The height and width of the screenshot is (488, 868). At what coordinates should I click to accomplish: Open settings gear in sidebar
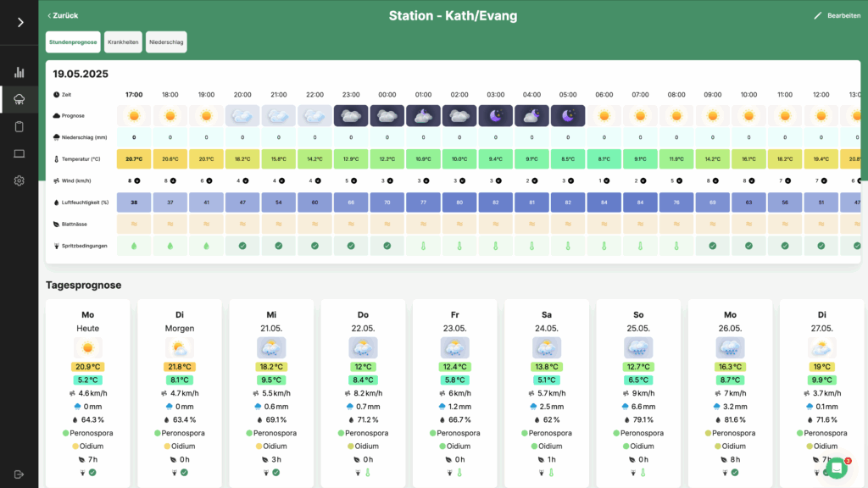pyautogui.click(x=19, y=180)
